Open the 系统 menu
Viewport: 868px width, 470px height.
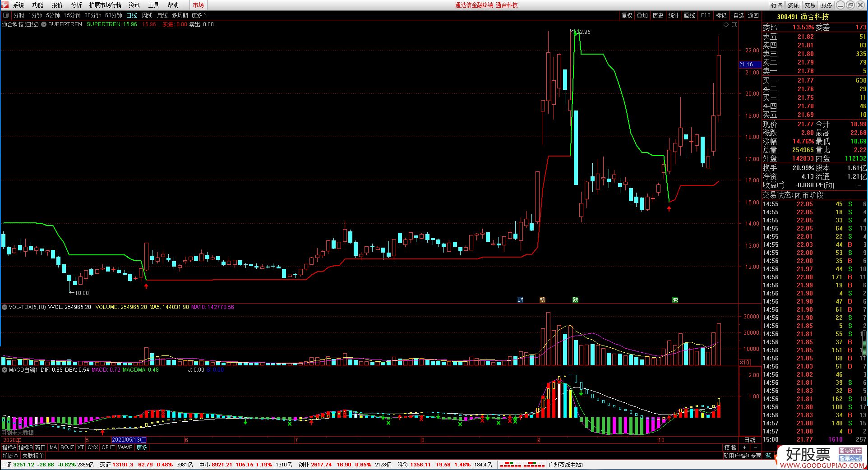[x=18, y=5]
